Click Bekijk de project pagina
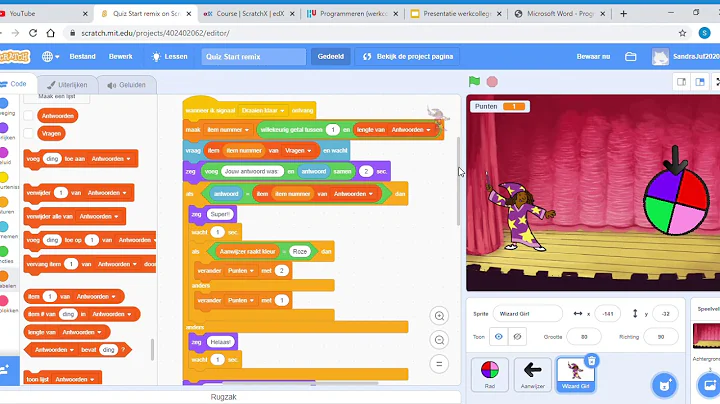This screenshot has width=720, height=404. point(407,56)
